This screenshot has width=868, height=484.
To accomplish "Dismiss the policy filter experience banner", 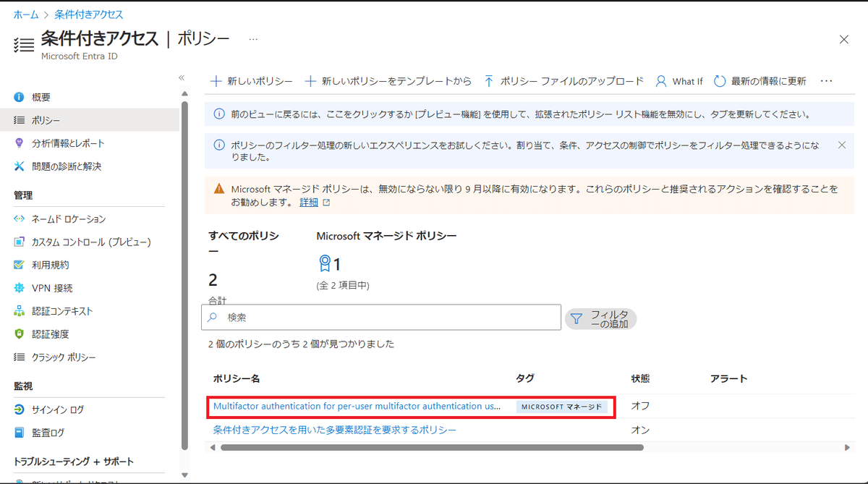I will coord(841,145).
